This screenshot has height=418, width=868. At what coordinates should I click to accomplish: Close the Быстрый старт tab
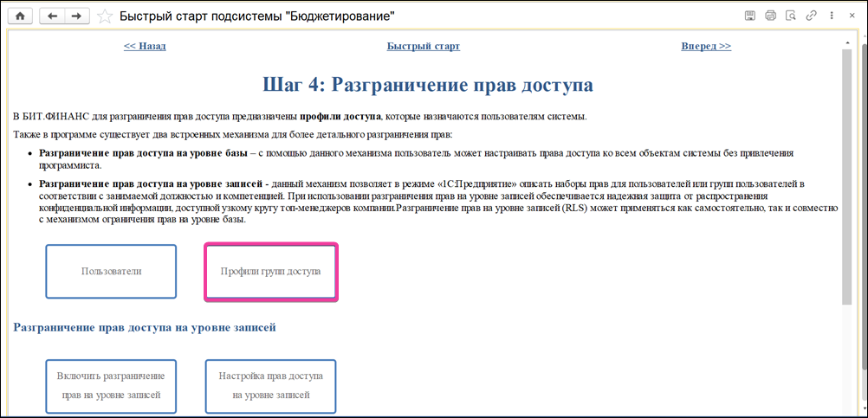point(852,16)
